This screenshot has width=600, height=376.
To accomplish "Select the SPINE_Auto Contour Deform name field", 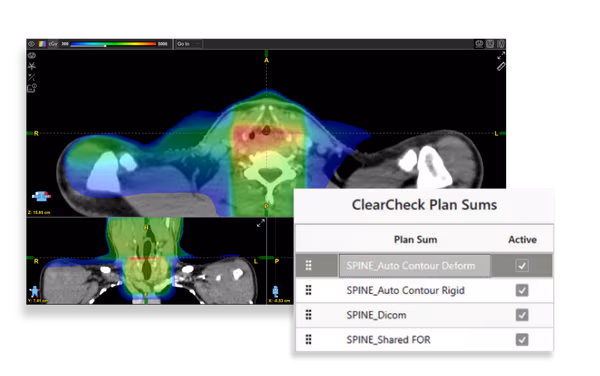I will coord(414,266).
